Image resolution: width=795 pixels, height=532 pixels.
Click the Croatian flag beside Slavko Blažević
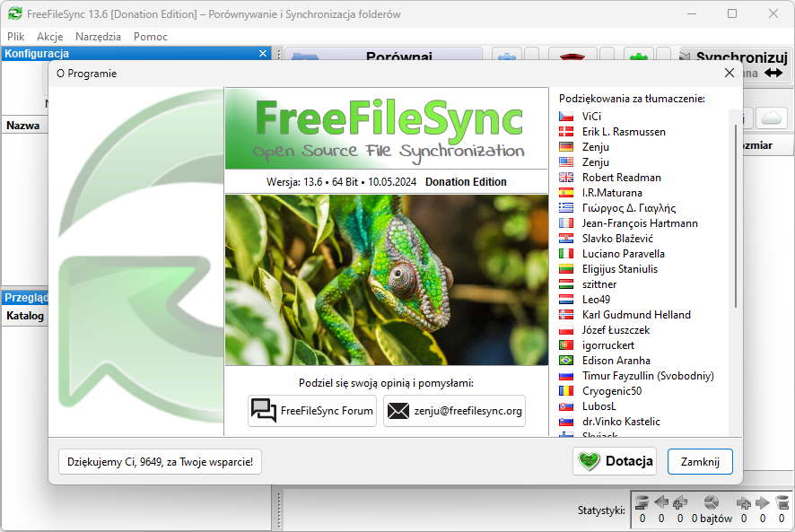tap(566, 239)
